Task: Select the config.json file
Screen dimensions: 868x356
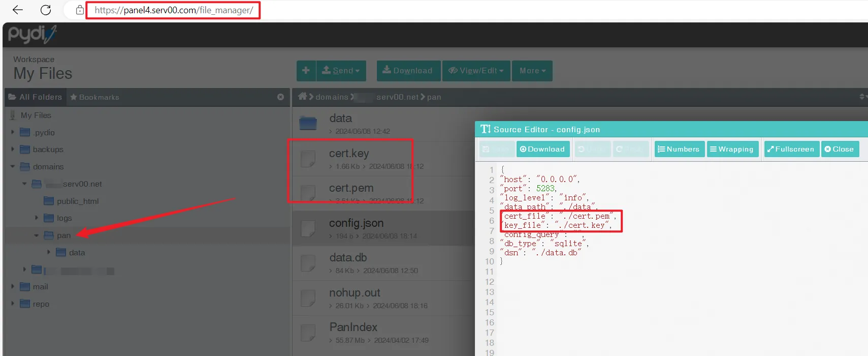Action: 383,228
